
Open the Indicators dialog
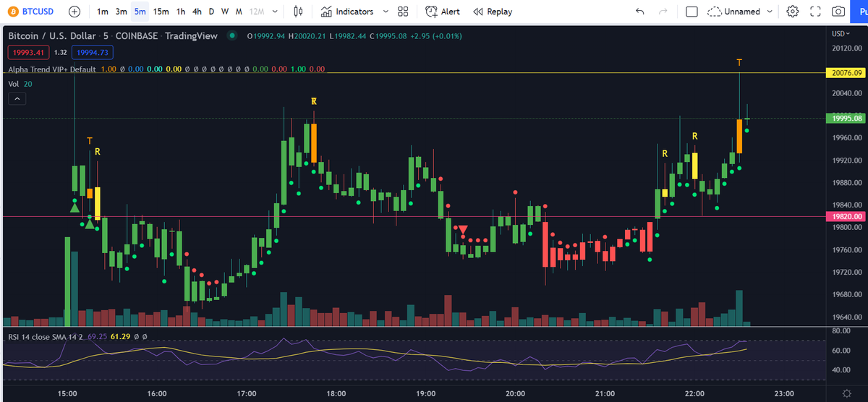[x=346, y=12]
